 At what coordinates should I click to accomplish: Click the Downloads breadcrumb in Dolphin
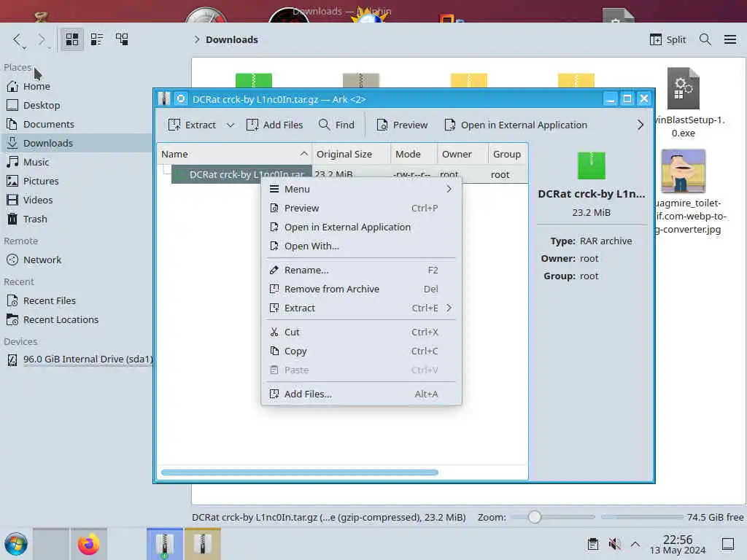(x=231, y=39)
